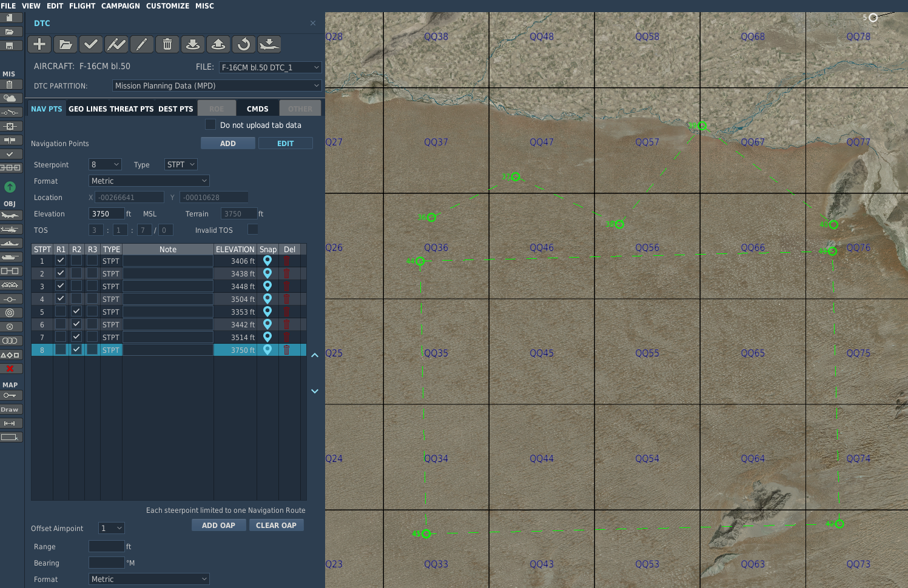The height and width of the screenshot is (588, 908).
Task: Click the ADD OAP button
Action: (218, 525)
